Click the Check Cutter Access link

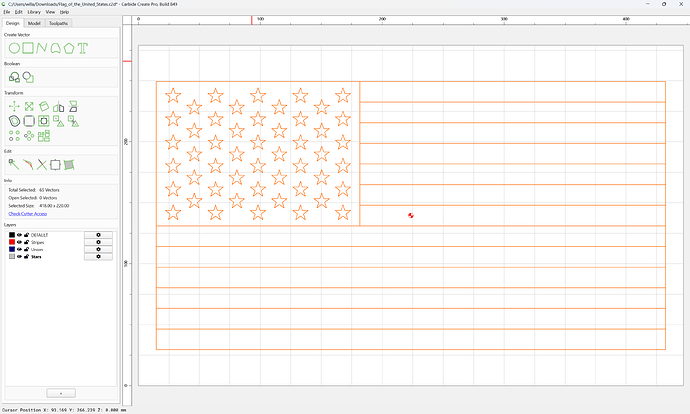click(x=28, y=214)
